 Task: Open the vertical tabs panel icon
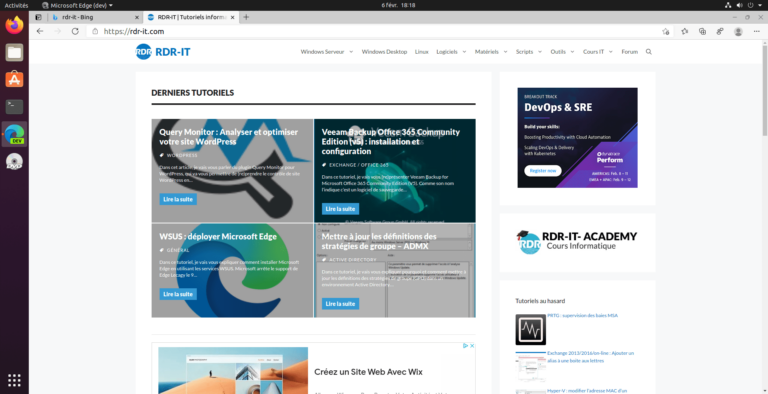pyautogui.click(x=38, y=17)
